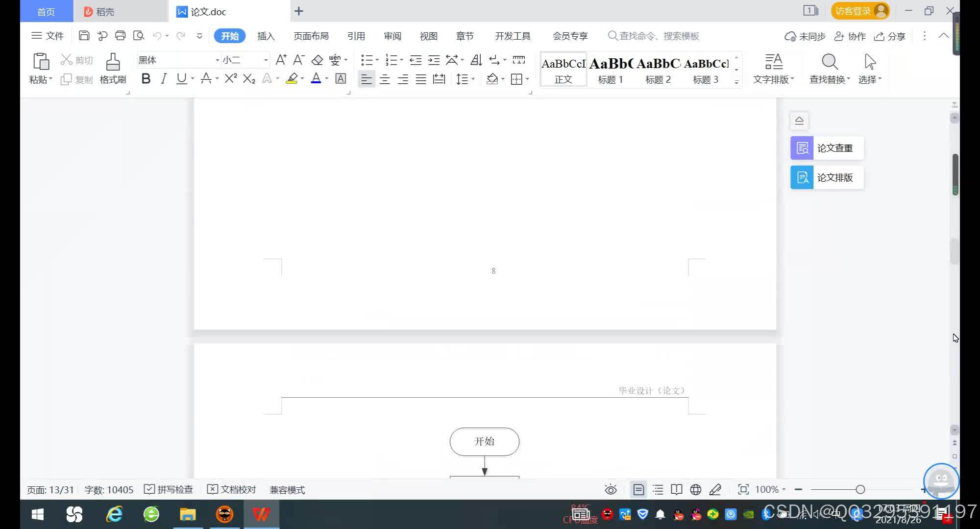Image resolution: width=980 pixels, height=529 pixels.
Task: Click the Format Painter brush
Action: click(113, 62)
